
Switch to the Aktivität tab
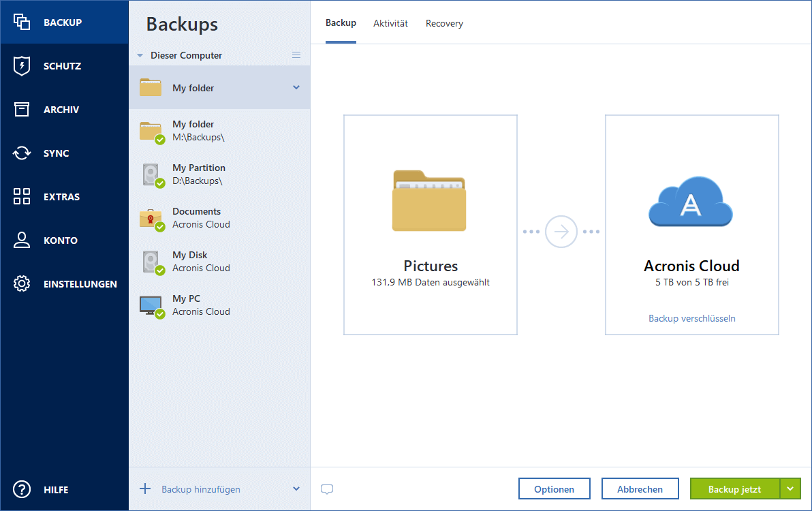pos(390,23)
